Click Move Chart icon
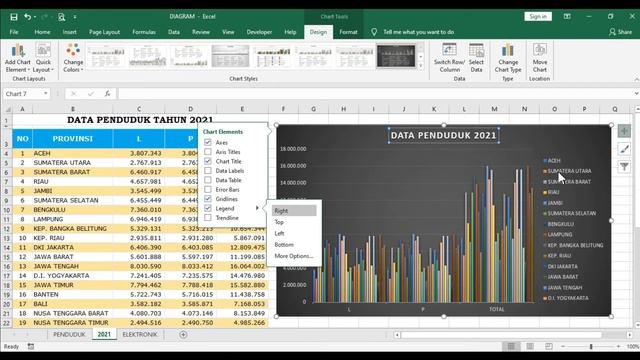The height and width of the screenshot is (360, 640). [x=540, y=50]
